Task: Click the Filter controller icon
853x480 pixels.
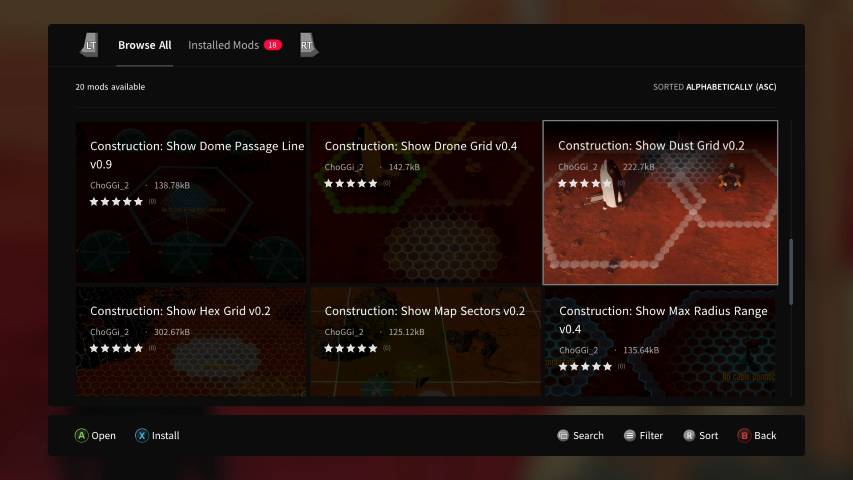Action: click(629, 436)
